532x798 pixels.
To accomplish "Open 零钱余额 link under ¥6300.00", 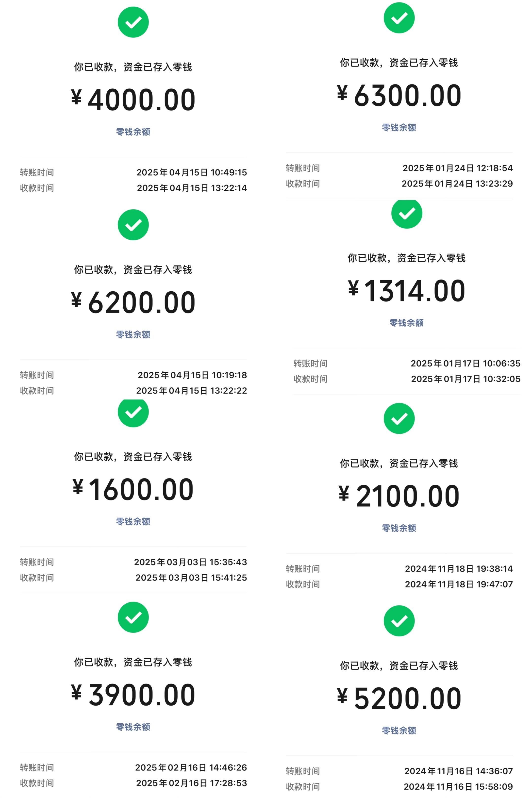I will pyautogui.click(x=399, y=127).
